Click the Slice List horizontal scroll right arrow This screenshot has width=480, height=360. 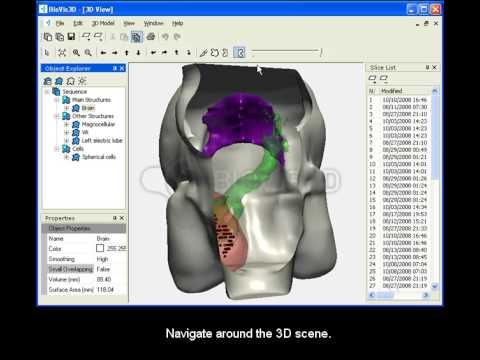point(426,295)
